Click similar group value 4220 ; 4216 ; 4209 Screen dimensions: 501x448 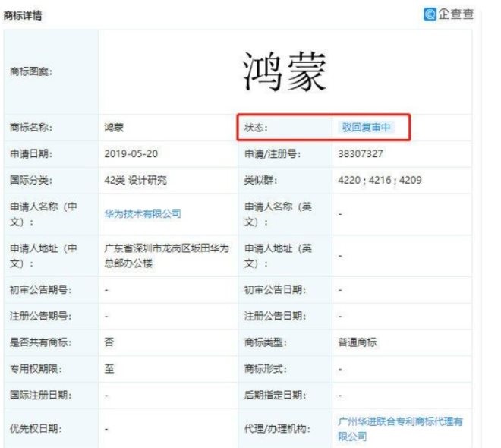point(380,180)
